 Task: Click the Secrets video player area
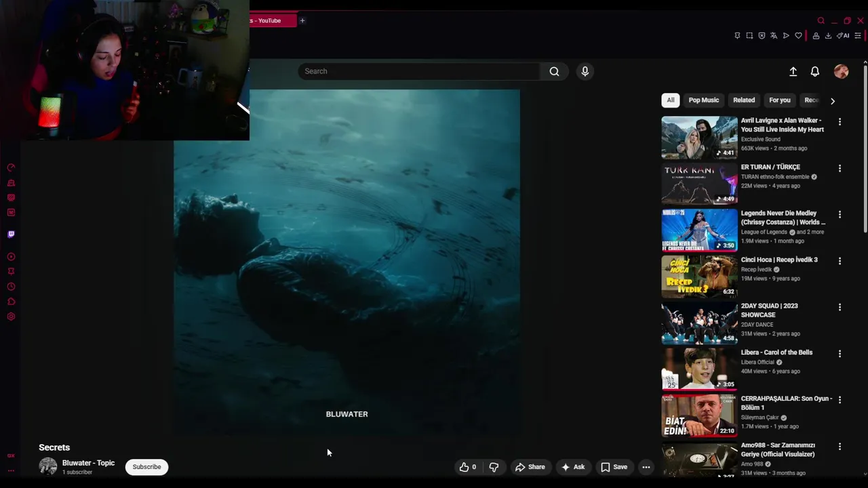pos(347,262)
